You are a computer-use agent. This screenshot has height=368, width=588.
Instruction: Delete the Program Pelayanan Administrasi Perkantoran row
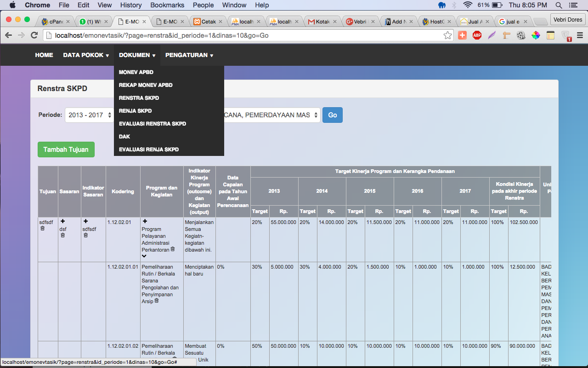pos(173,249)
